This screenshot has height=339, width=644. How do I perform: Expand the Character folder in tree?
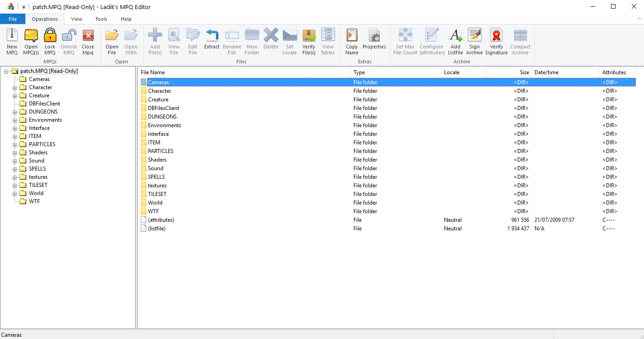(x=14, y=87)
